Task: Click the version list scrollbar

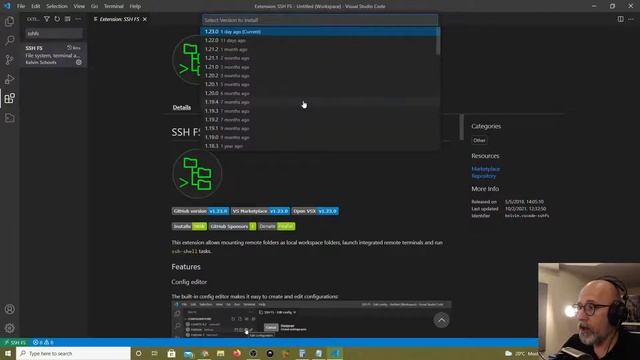Action: click(x=438, y=41)
